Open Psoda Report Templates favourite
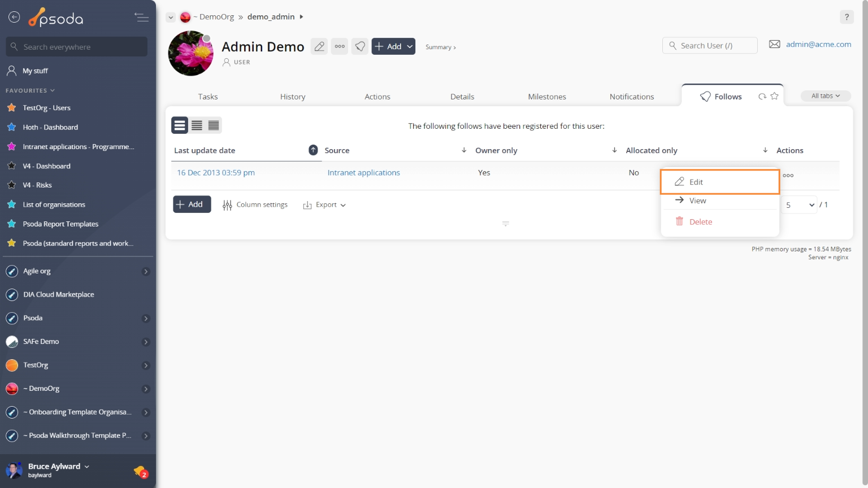868x488 pixels. [60, 224]
